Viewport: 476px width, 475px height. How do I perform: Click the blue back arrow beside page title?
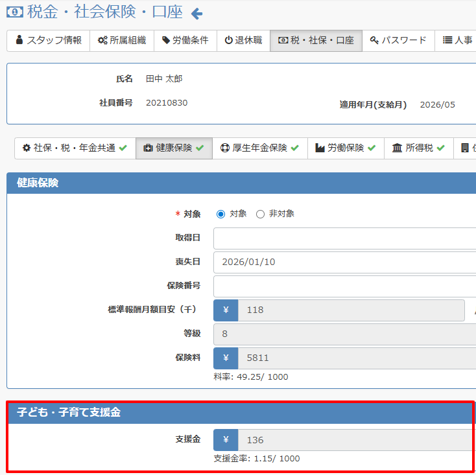tap(196, 13)
